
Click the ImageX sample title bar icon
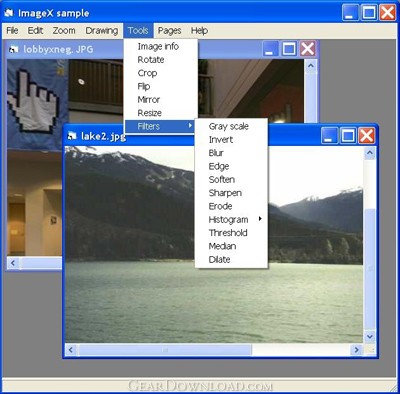(8, 13)
